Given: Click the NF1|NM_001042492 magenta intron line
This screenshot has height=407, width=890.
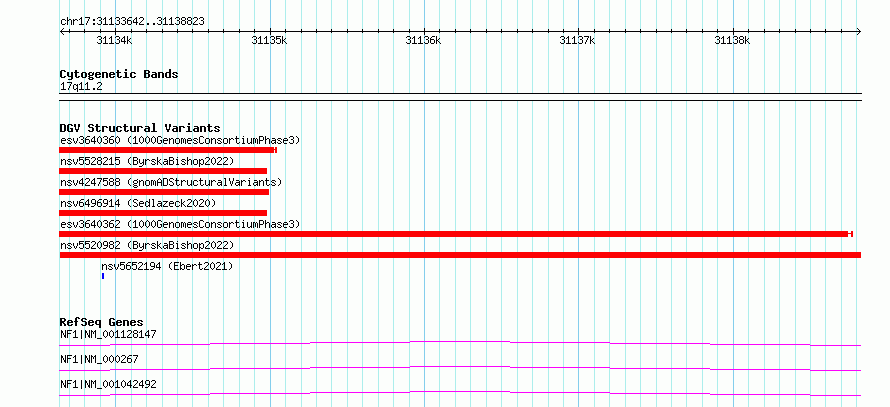Looking at the screenshot, I should click(x=460, y=393).
